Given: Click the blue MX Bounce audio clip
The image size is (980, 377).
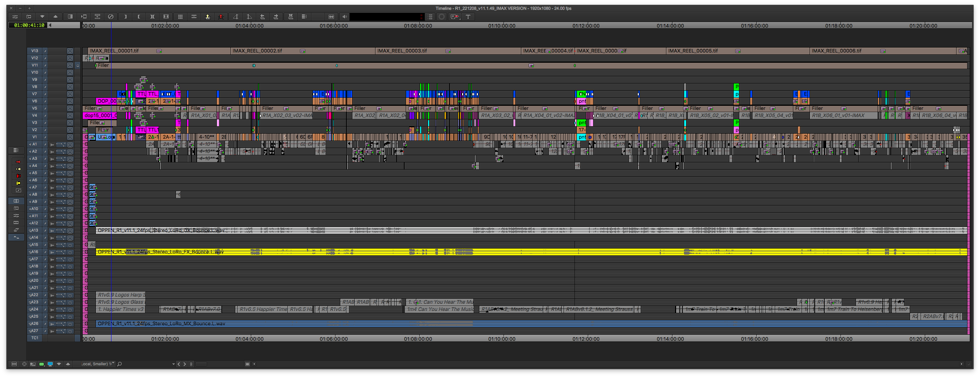Looking at the screenshot, I should (x=531, y=324).
